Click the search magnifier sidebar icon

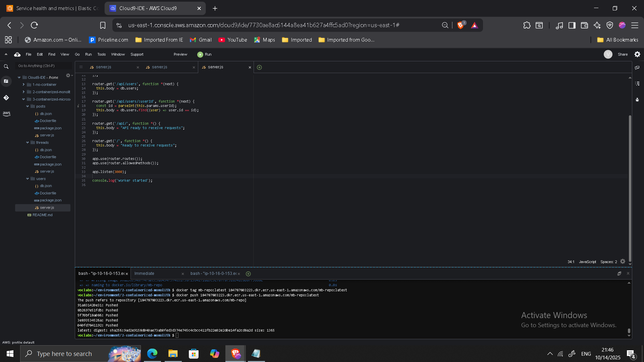pos(6,67)
